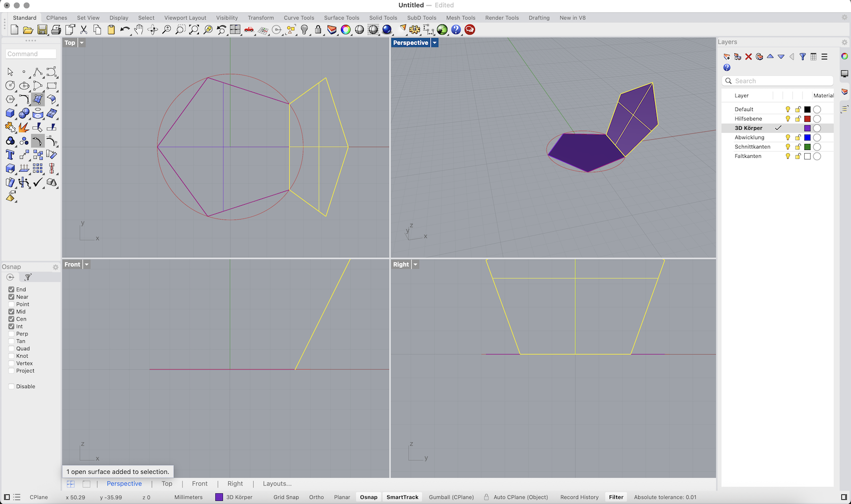Click the Box solid tool icon
851x504 pixels.
10,113
